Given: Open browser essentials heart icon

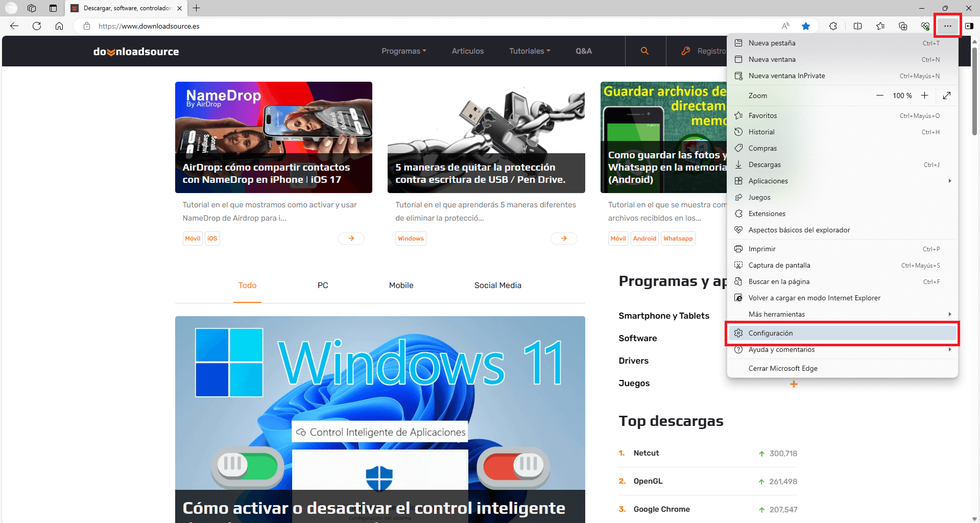Looking at the screenshot, I should pos(925,26).
